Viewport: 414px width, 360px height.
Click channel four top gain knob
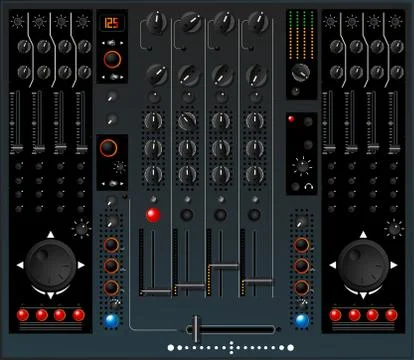click(x=258, y=22)
